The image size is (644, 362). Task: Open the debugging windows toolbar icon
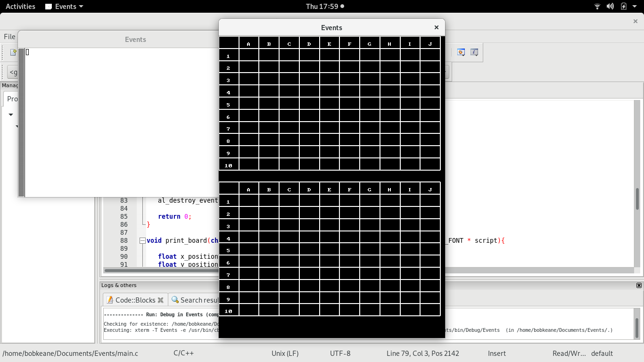point(461,52)
